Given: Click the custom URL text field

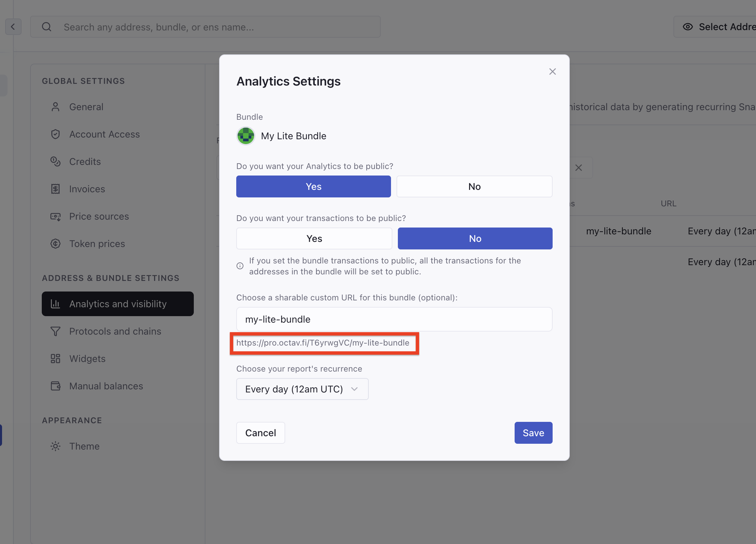Looking at the screenshot, I should point(394,319).
